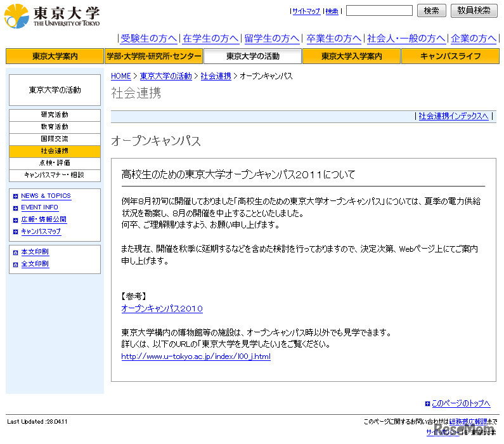
Task: Click 東京大学の活動 breadcrumb link
Action: click(x=166, y=76)
